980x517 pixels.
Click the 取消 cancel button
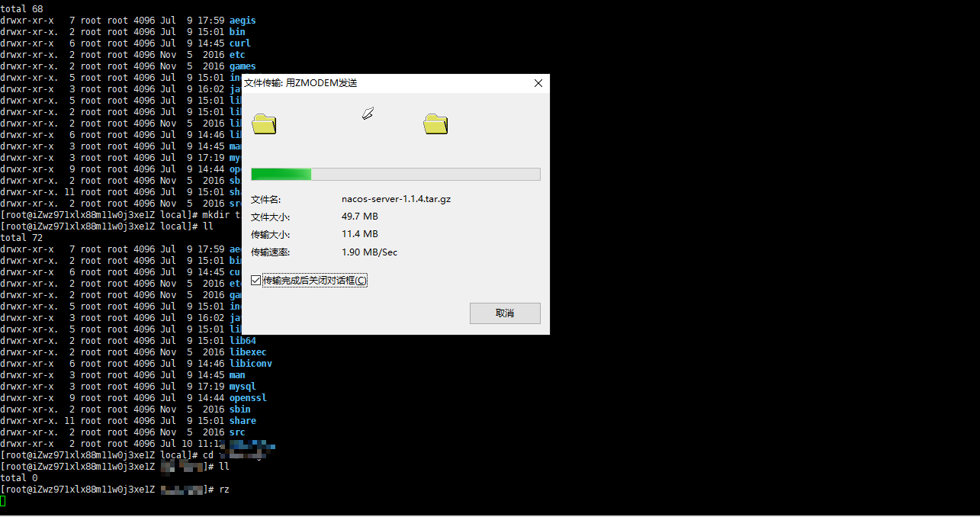(x=505, y=313)
